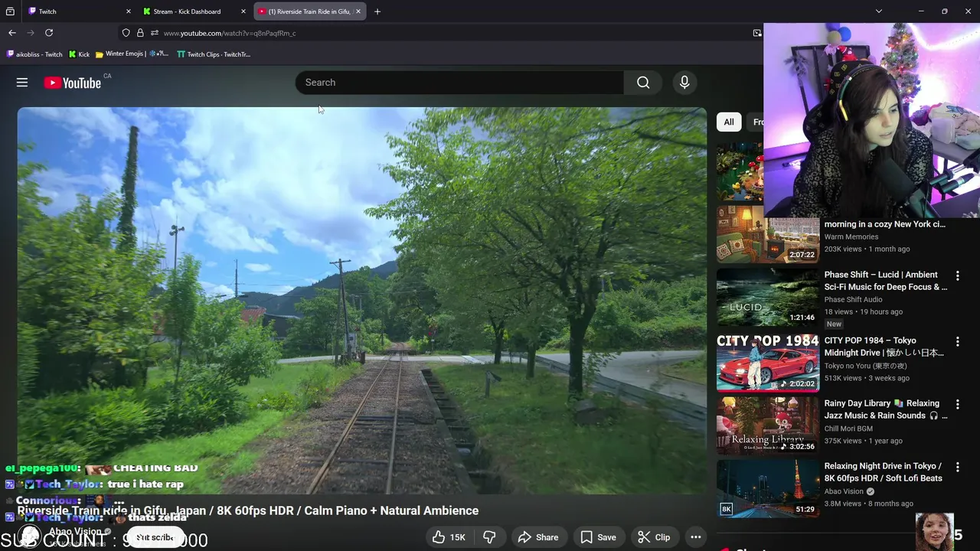Open the YouTube hamburger guide menu

pos(22,83)
